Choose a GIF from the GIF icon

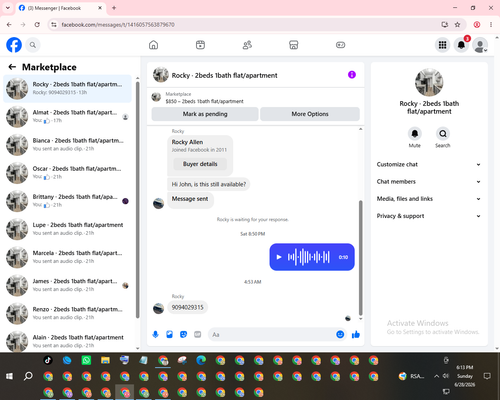tap(198, 334)
